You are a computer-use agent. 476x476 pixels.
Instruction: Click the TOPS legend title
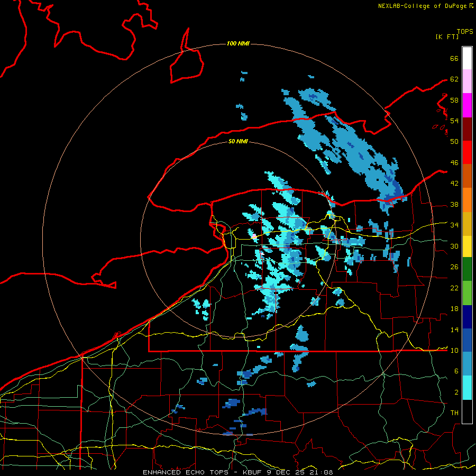coord(465,32)
